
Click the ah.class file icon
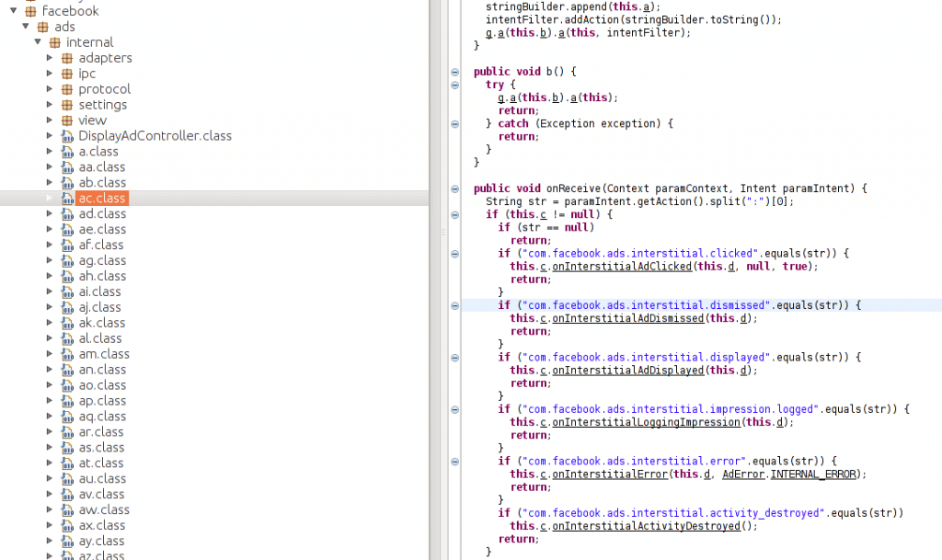coord(67,277)
